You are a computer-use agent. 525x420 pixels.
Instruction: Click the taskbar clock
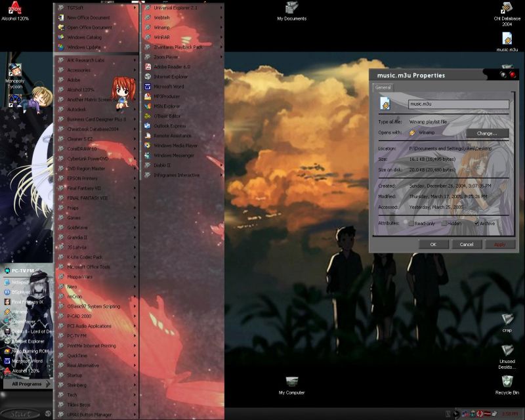point(510,414)
